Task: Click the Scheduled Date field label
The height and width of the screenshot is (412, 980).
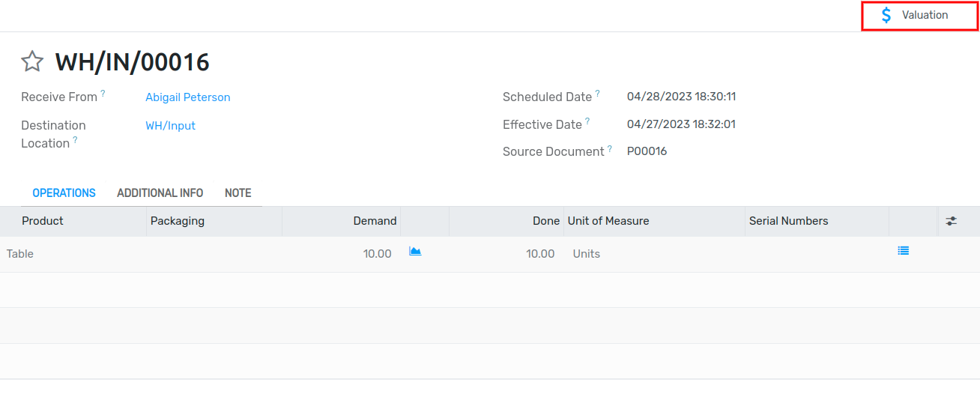Action: [547, 97]
